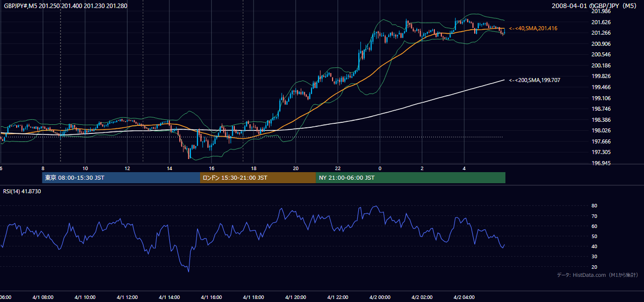The height and width of the screenshot is (302, 644).
Task: Click hour label 8 under price chart
Action: [x=43, y=168]
